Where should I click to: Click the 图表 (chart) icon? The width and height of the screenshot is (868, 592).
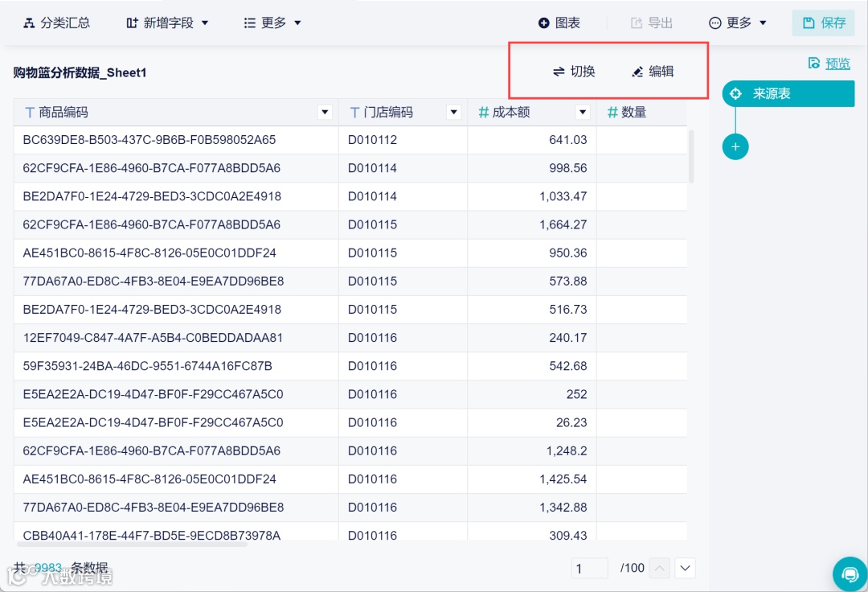point(558,23)
